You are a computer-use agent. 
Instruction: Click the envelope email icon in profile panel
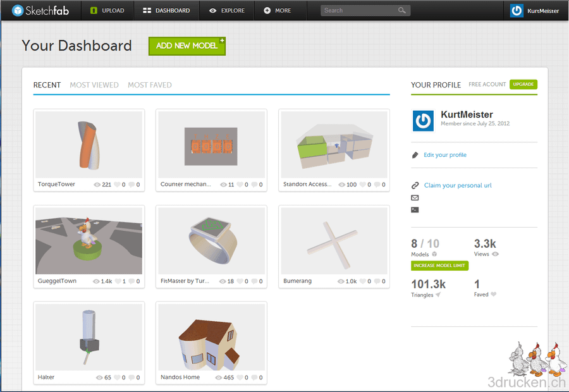click(x=415, y=198)
